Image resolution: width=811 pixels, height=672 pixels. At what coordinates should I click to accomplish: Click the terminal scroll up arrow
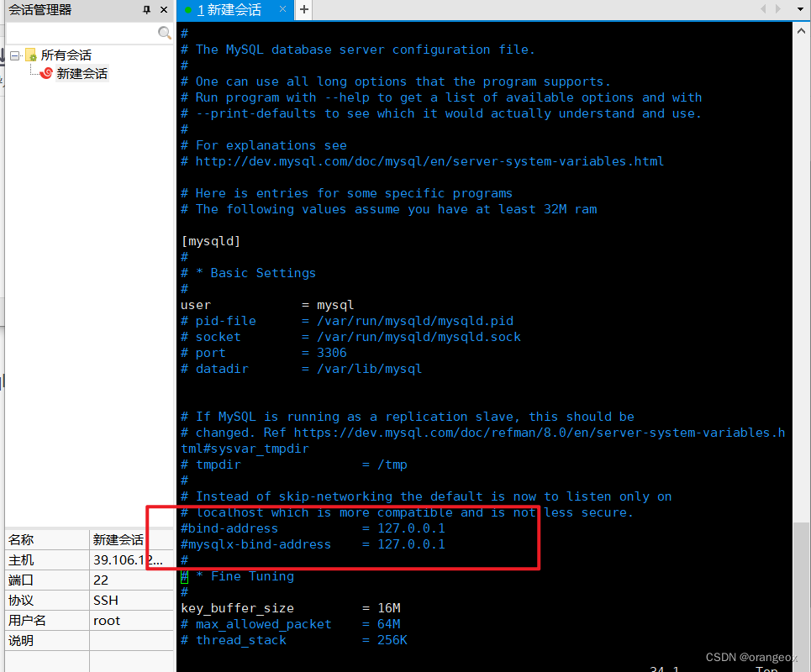802,29
